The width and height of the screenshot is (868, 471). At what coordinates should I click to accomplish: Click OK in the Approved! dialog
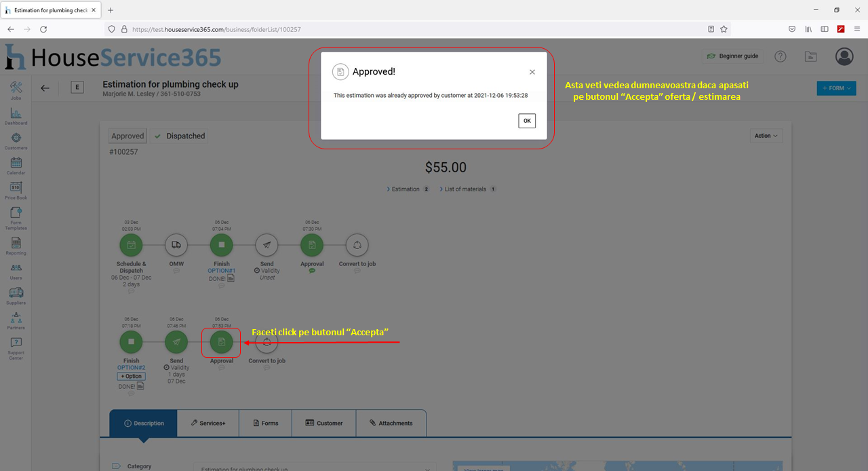click(x=527, y=121)
